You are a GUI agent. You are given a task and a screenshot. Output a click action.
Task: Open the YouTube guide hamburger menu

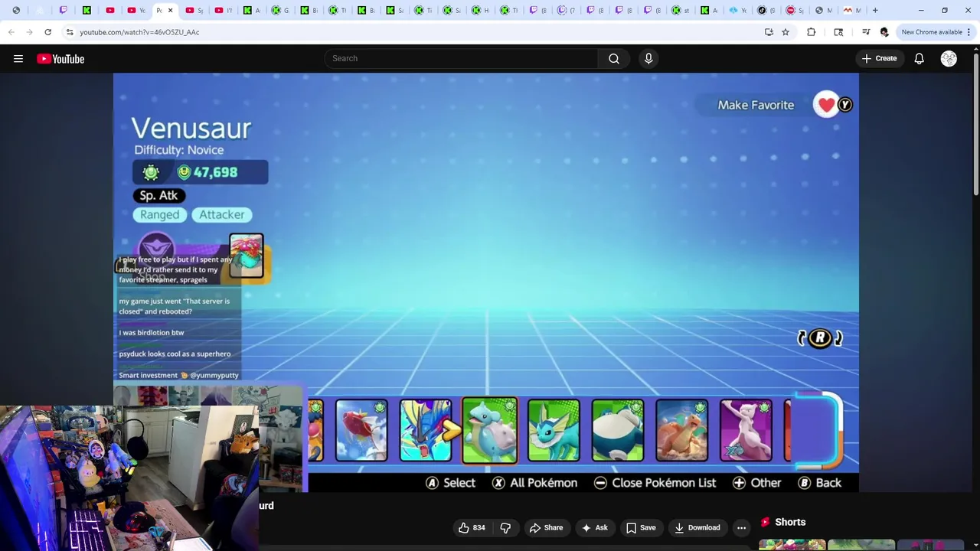tap(18, 59)
